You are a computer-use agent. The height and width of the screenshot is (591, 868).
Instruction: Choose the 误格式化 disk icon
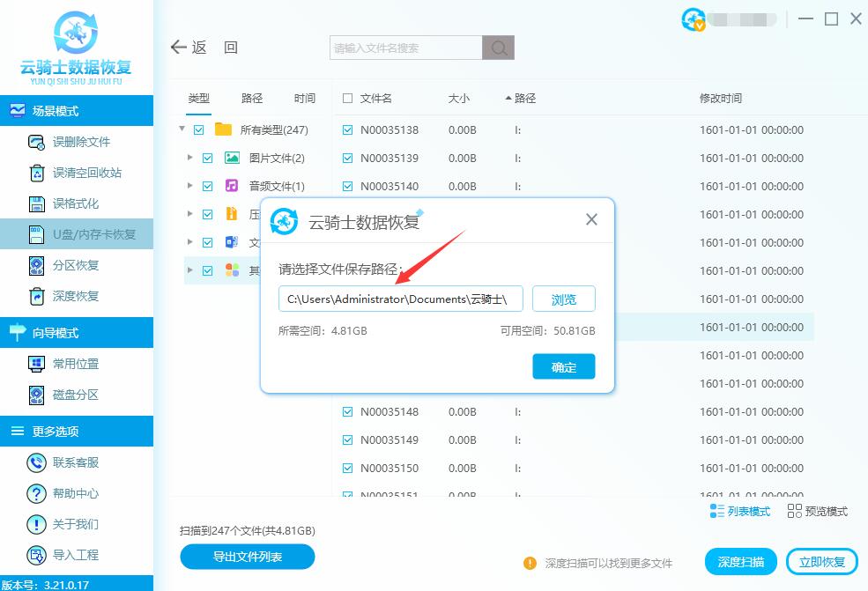tap(36, 203)
